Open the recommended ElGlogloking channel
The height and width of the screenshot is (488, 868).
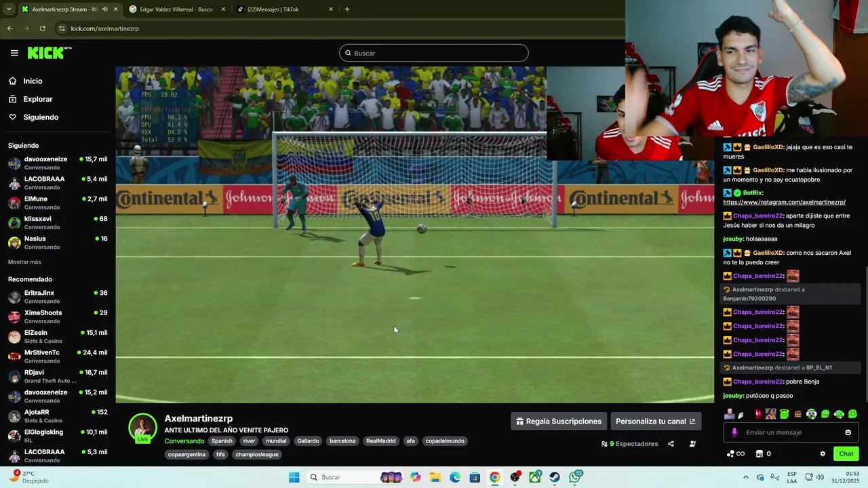point(58,436)
